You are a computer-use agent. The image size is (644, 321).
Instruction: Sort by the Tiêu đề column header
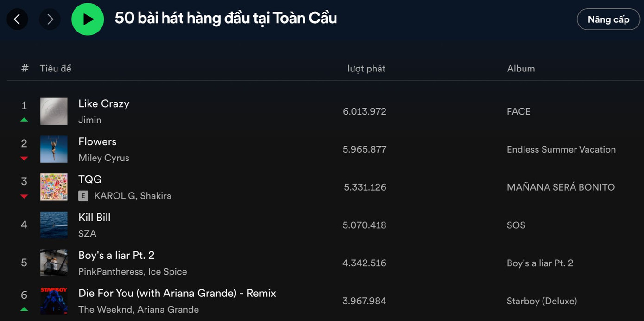pyautogui.click(x=55, y=68)
